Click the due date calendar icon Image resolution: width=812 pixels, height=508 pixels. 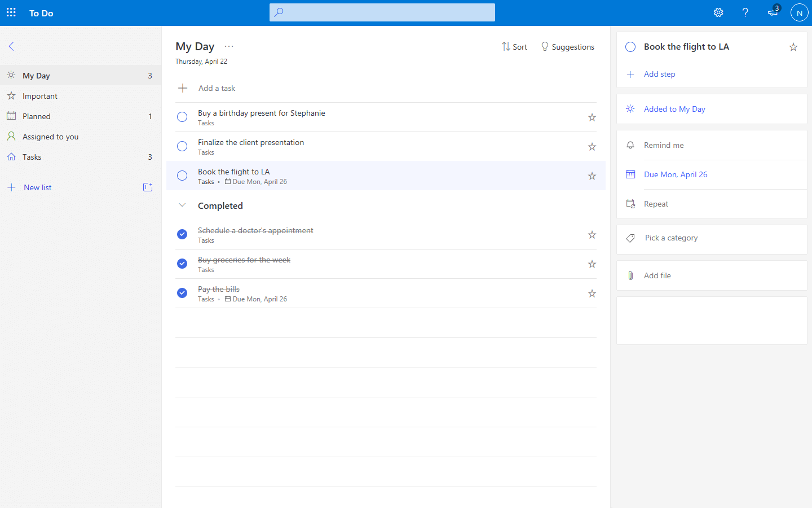coord(630,174)
